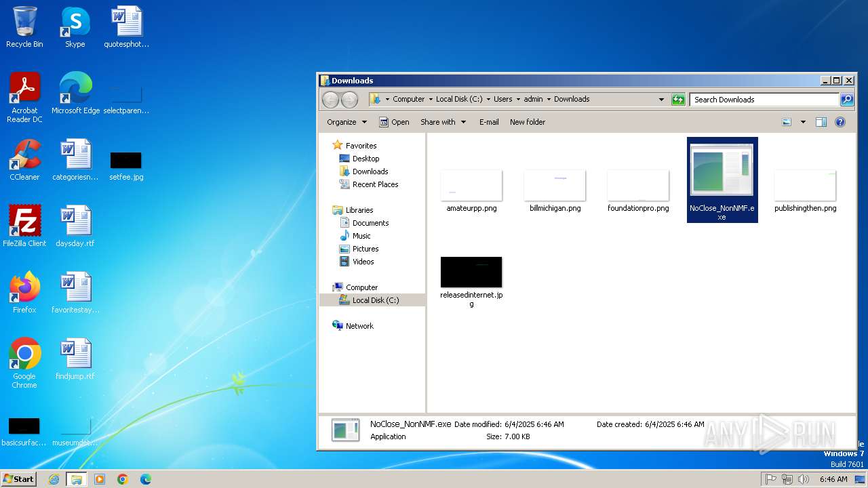Select the daysday.rtf desktop file
The image size is (868, 488).
pos(75,226)
